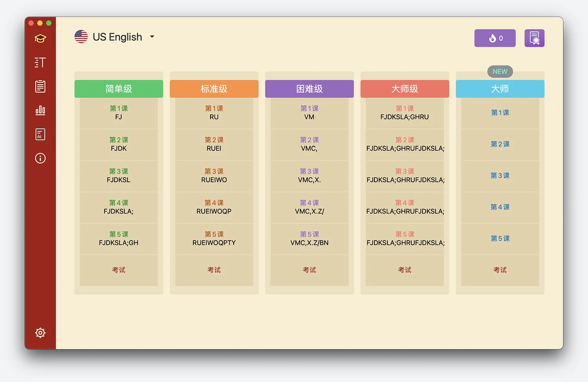Image resolution: width=588 pixels, height=382 pixels.
Task: Select the 简单级 level header
Action: tap(119, 89)
